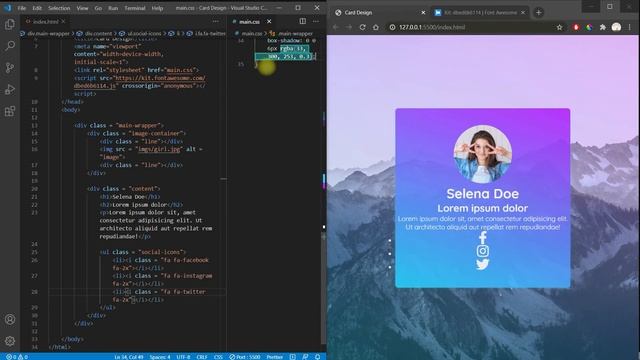The height and width of the screenshot is (360, 640).
Task: Click the feedback icon in the status bar
Action: click(x=305, y=357)
